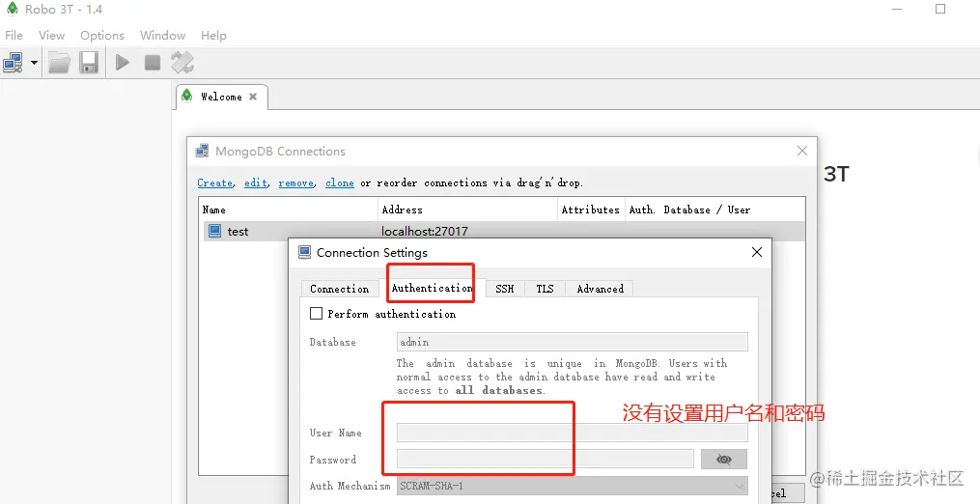
Task: Open the Window menu
Action: coord(162,36)
